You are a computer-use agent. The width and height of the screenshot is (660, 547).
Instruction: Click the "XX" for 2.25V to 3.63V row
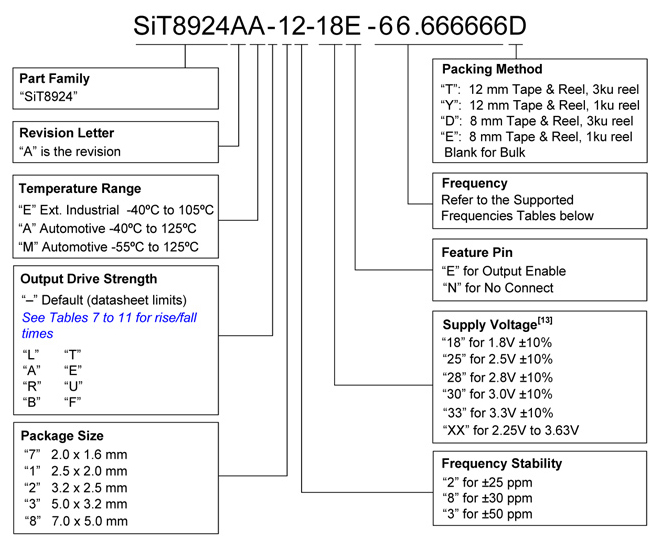tap(511, 430)
